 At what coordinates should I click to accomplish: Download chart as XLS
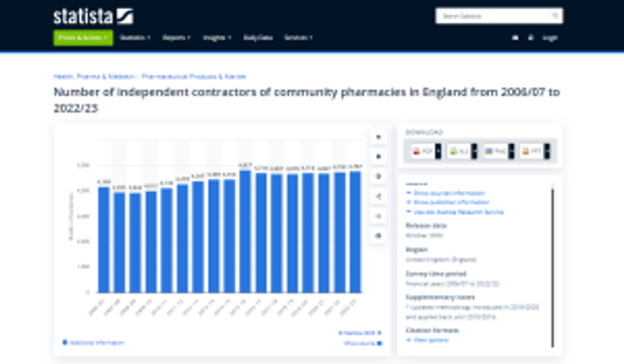(462, 151)
